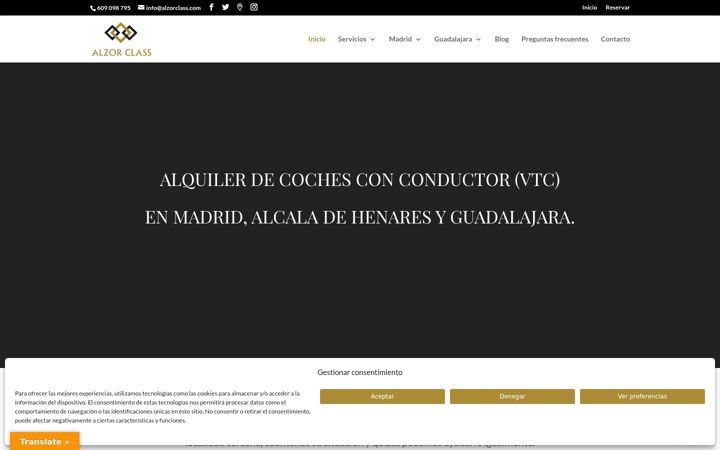Click the 'EN MADRID, ALCALA DE HENARES Y GUADALAJARA.' line

point(360,217)
